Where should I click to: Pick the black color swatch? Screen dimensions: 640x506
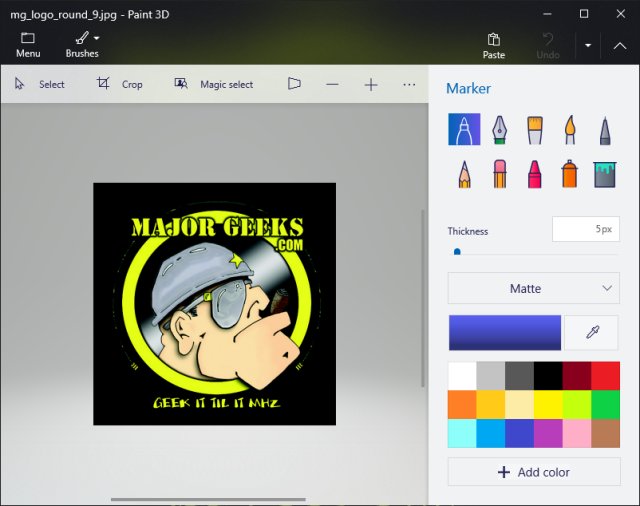coord(548,376)
